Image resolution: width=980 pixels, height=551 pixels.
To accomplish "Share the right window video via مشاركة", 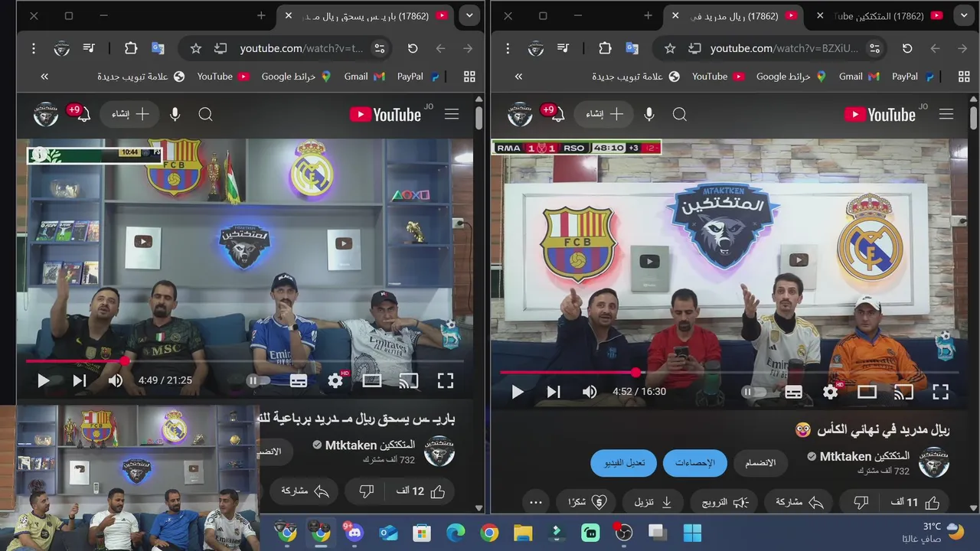I will coord(799,503).
